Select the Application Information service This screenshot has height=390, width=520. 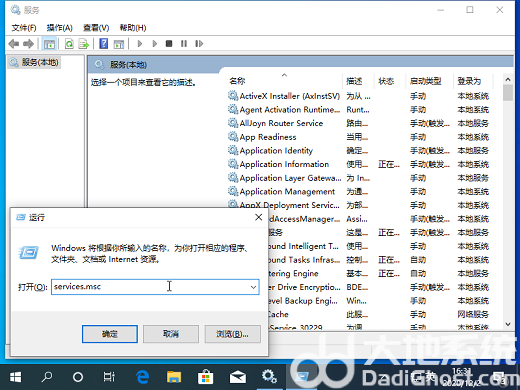[360, 164]
